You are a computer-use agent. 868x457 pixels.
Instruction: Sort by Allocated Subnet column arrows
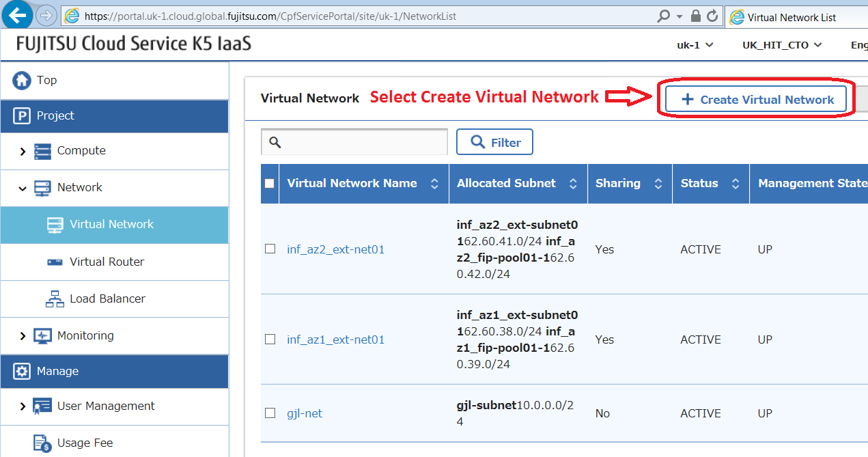click(x=573, y=183)
